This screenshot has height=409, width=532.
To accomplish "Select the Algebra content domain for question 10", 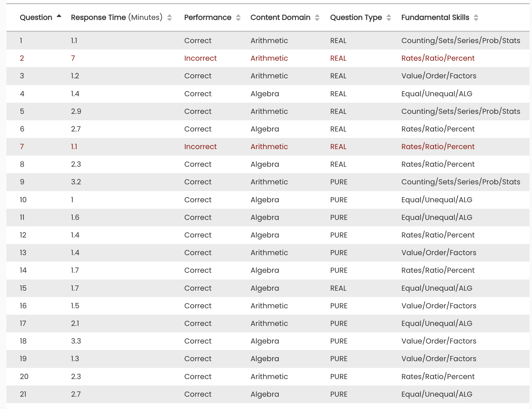I will (265, 200).
